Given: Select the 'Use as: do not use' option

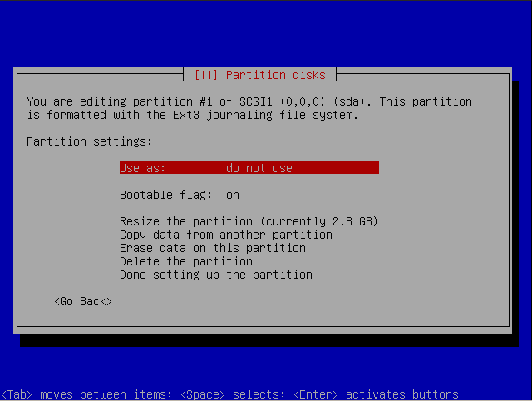Looking at the screenshot, I should click(x=249, y=167).
